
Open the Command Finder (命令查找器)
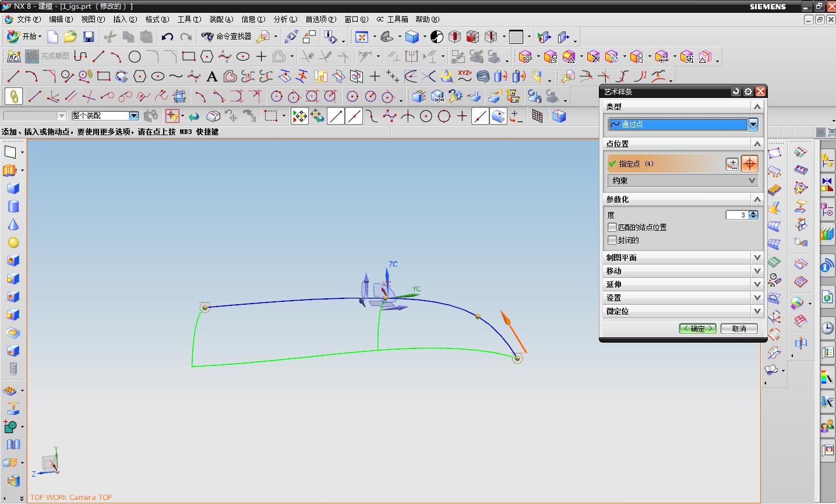(227, 36)
